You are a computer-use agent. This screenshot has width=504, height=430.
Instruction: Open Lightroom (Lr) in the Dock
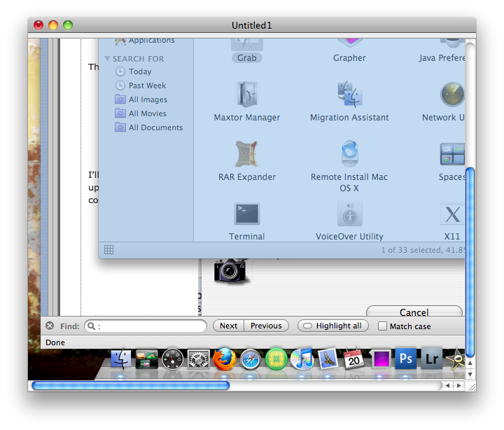click(x=432, y=359)
